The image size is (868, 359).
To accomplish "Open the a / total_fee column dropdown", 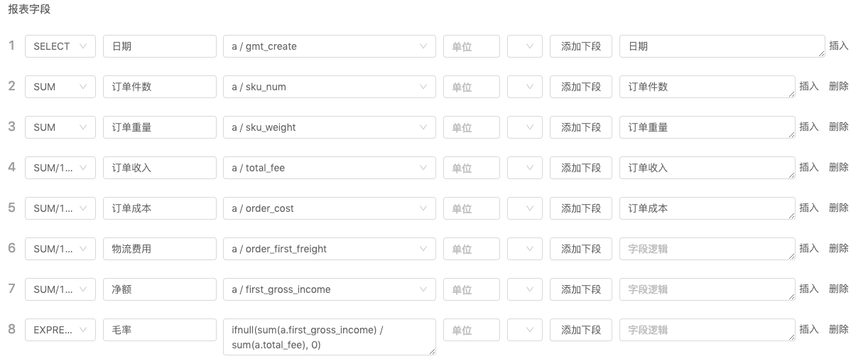I will click(x=329, y=168).
